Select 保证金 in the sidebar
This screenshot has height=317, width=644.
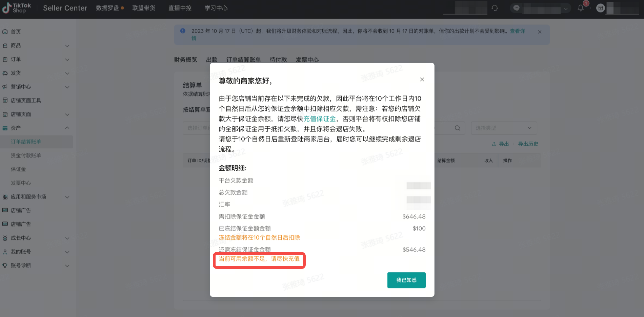coord(18,169)
